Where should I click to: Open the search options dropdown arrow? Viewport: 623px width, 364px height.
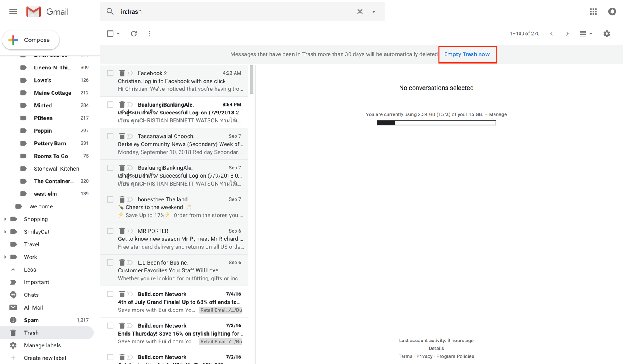(x=373, y=11)
